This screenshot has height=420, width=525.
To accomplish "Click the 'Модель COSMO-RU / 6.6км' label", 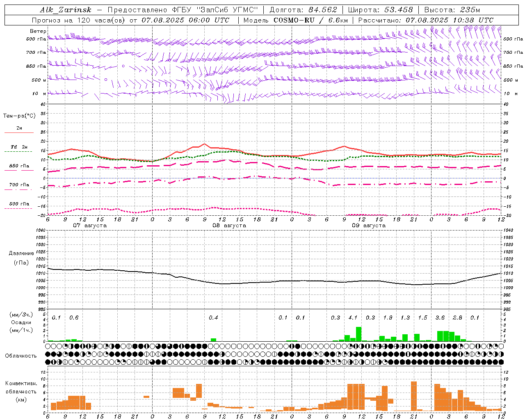I will point(295,20).
